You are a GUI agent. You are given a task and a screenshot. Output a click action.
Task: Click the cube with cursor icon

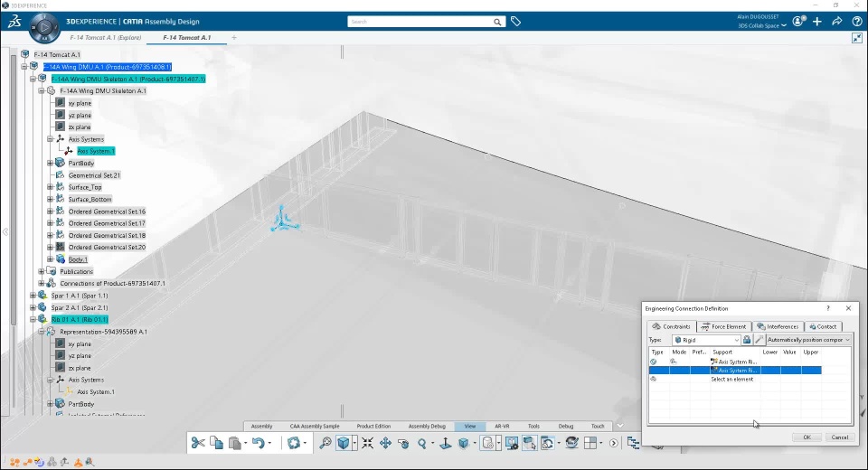pyautogui.click(x=530, y=443)
